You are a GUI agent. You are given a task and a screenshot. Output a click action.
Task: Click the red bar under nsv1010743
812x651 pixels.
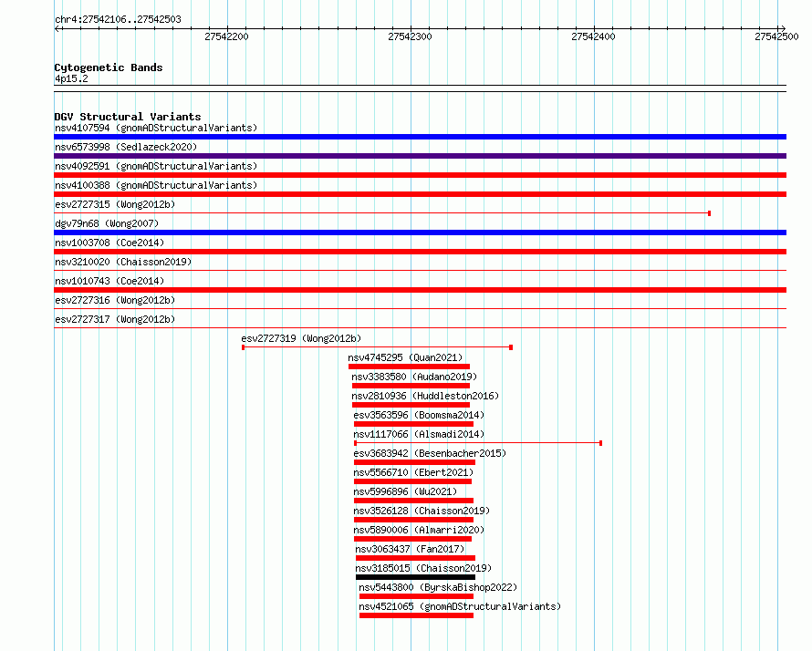coord(420,290)
